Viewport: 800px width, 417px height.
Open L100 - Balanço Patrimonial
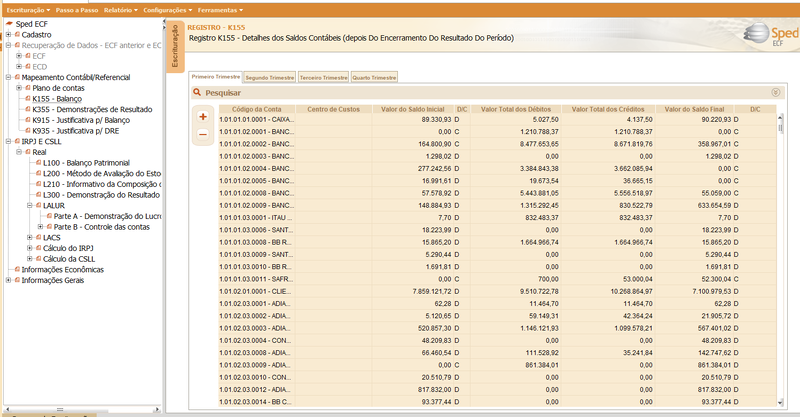click(86, 163)
